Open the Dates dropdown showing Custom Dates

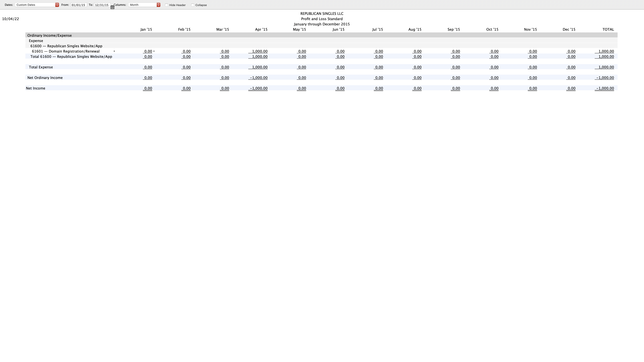37,5
